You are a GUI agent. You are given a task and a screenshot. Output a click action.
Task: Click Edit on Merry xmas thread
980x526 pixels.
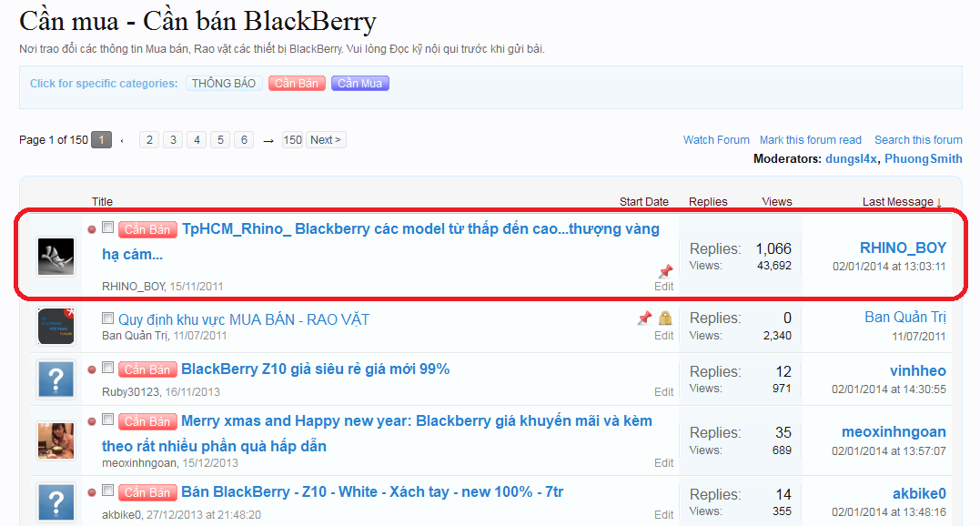663,463
